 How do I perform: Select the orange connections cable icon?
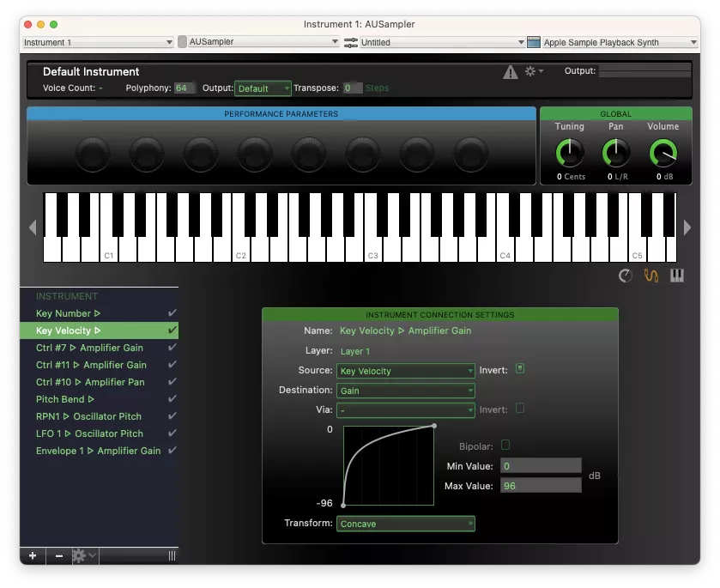(650, 276)
